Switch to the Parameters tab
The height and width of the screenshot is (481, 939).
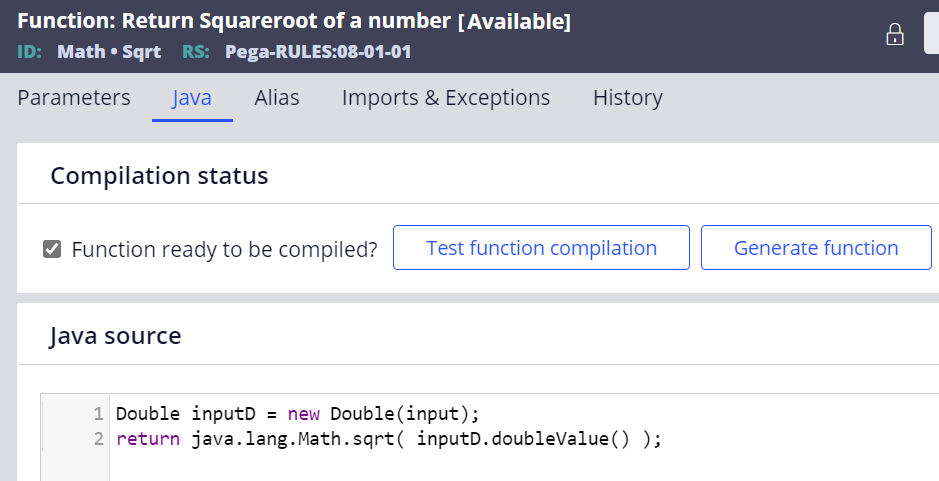pyautogui.click(x=74, y=97)
